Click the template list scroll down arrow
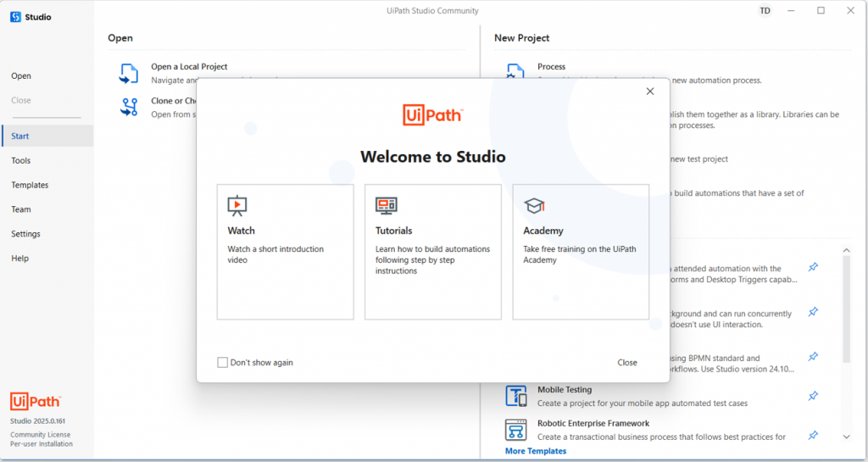 coord(847,437)
